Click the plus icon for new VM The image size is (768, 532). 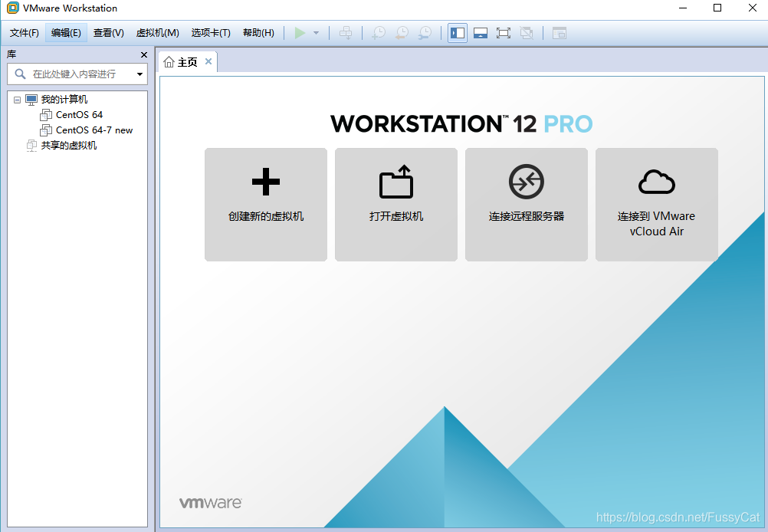(266, 182)
